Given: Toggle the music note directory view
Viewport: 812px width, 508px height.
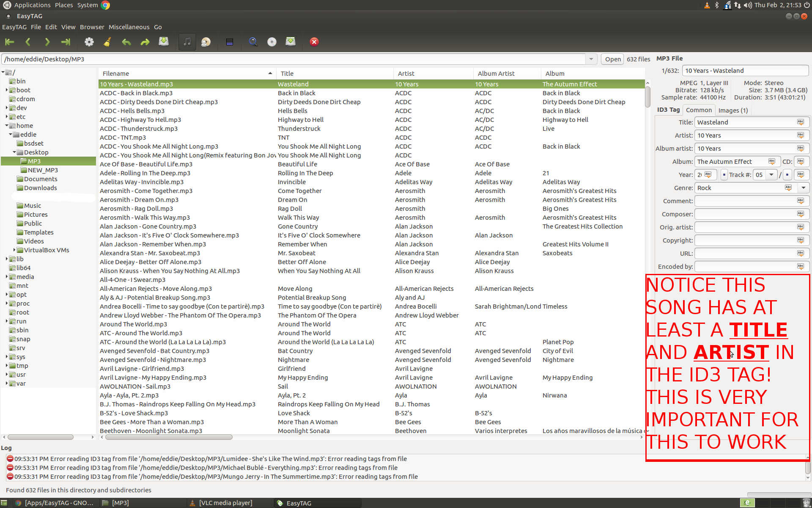Looking at the screenshot, I should point(187,41).
